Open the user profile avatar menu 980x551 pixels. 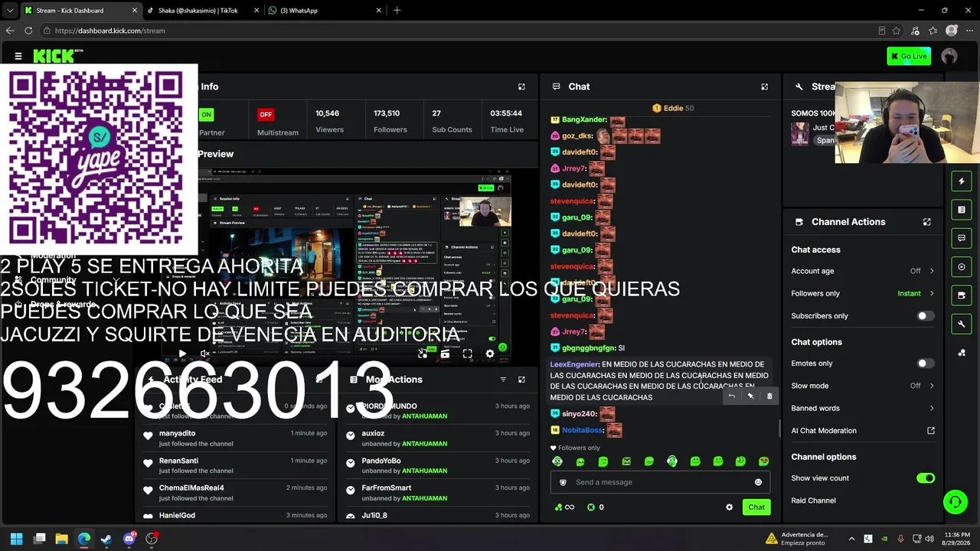(x=949, y=56)
